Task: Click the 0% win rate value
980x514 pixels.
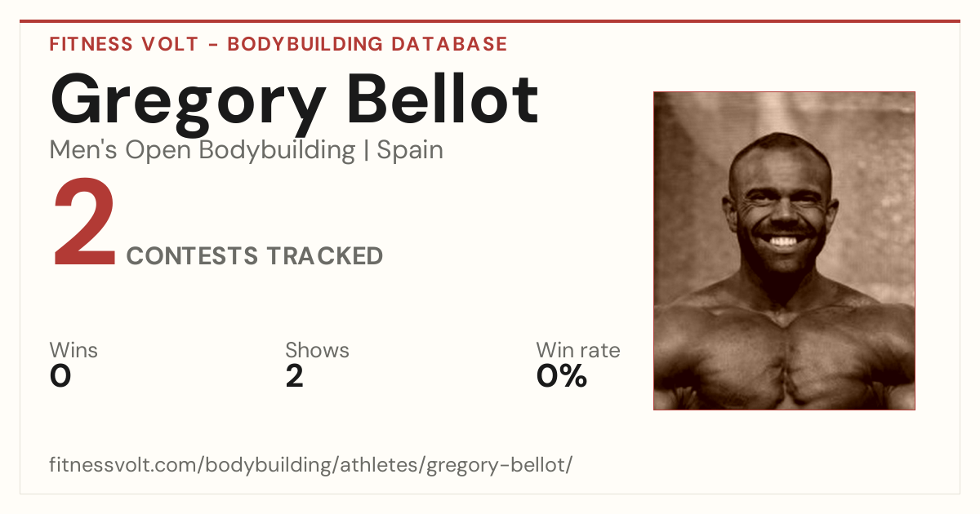Action: pyautogui.click(x=562, y=376)
